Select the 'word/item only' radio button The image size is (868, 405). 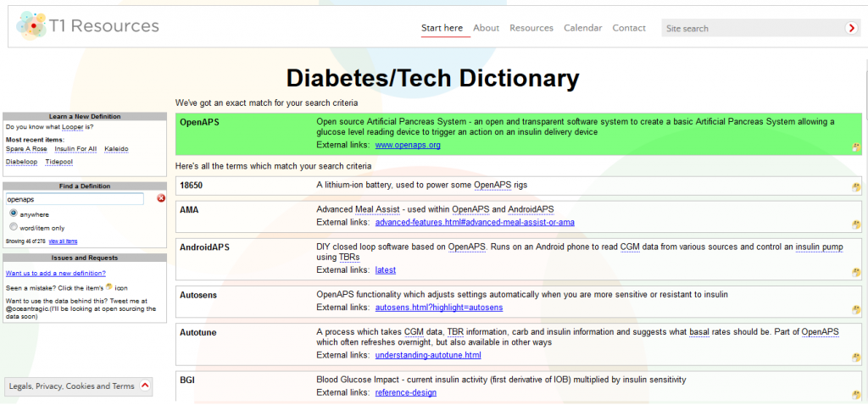click(14, 226)
